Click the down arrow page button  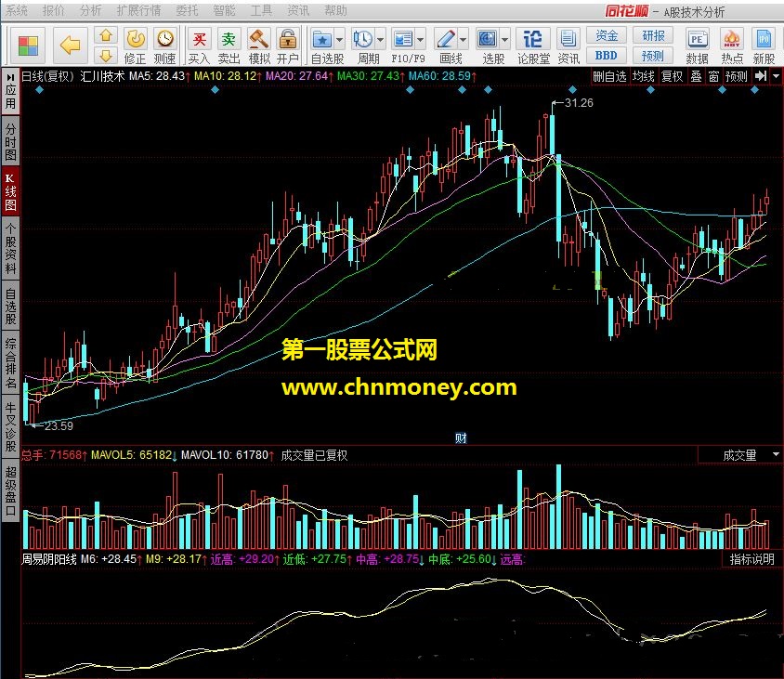coord(106,56)
